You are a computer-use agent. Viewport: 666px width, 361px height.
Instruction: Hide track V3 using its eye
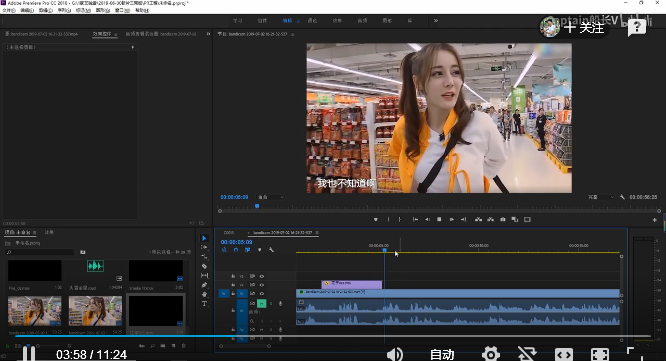pyautogui.click(x=262, y=276)
